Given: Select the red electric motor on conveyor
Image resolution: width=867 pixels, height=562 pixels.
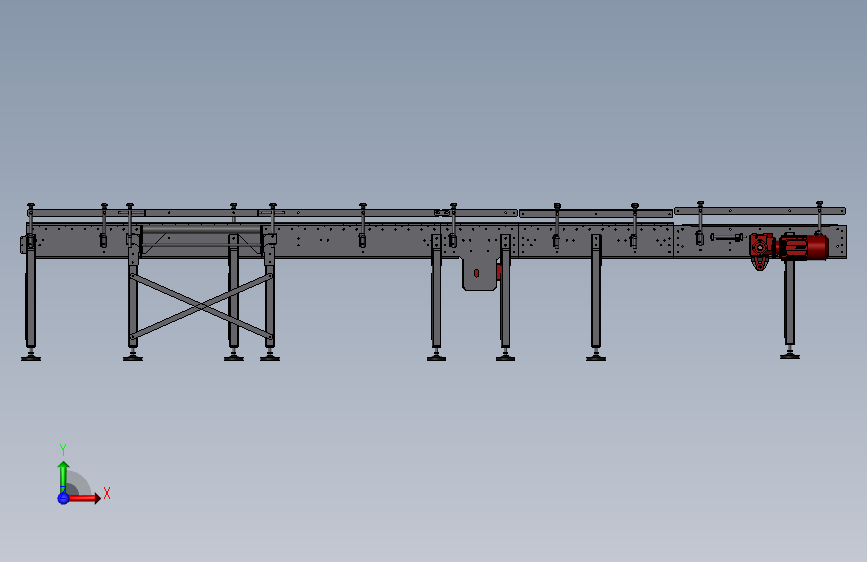Looking at the screenshot, I should (804, 246).
